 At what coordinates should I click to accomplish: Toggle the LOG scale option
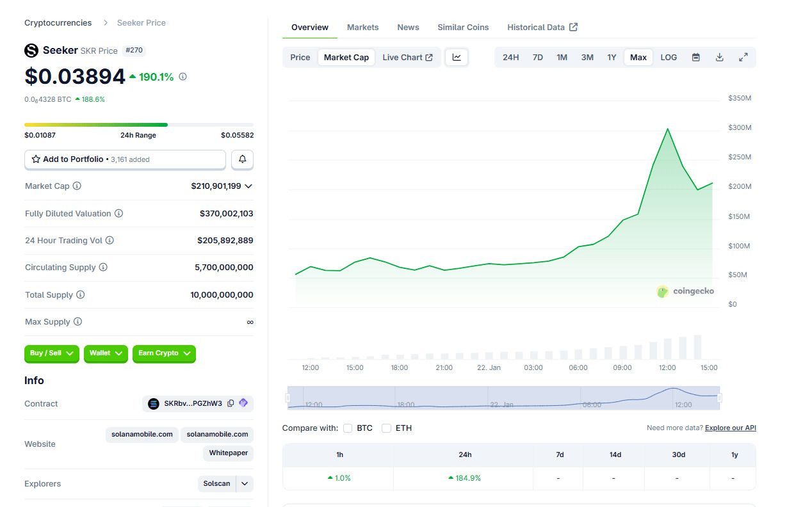[669, 57]
